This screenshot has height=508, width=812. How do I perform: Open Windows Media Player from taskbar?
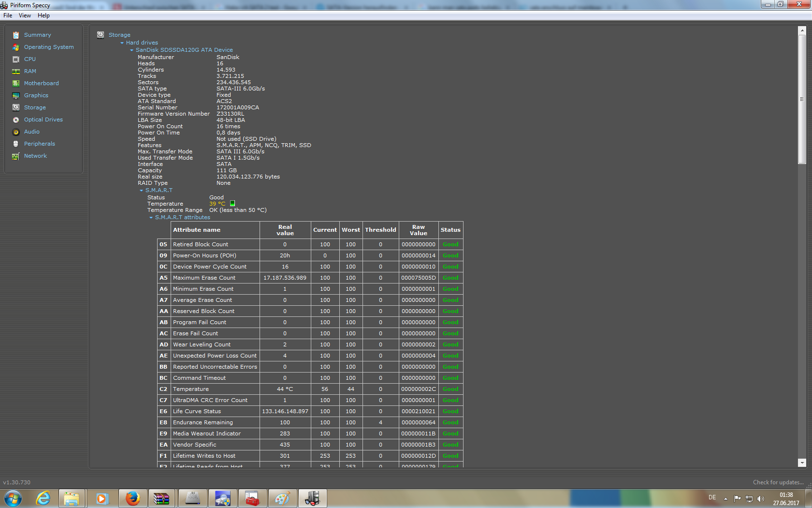pyautogui.click(x=102, y=498)
